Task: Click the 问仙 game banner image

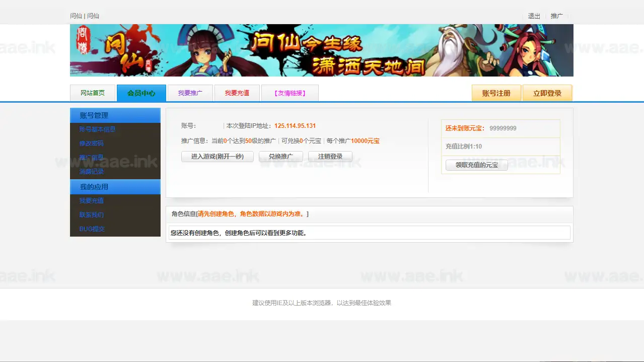Action: (322, 50)
